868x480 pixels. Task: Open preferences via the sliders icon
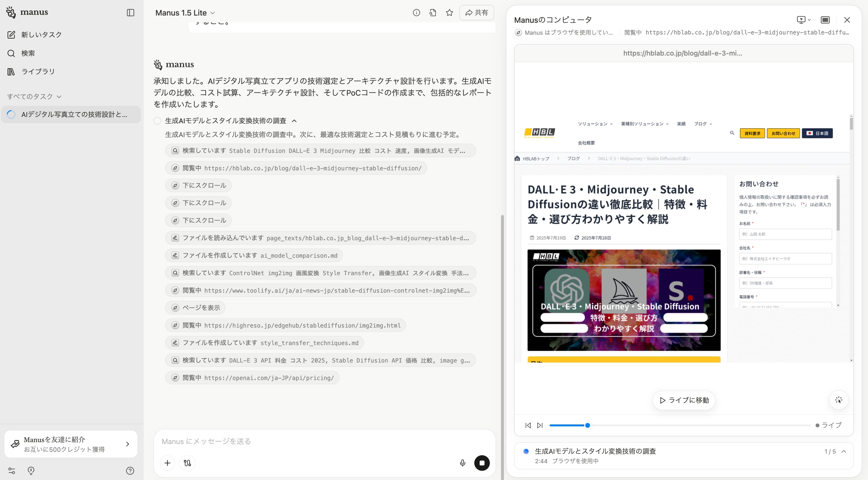coord(12,470)
